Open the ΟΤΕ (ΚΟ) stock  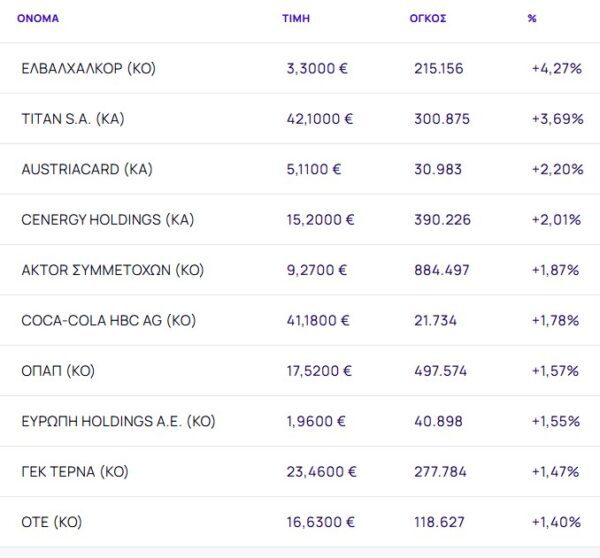coord(51,522)
